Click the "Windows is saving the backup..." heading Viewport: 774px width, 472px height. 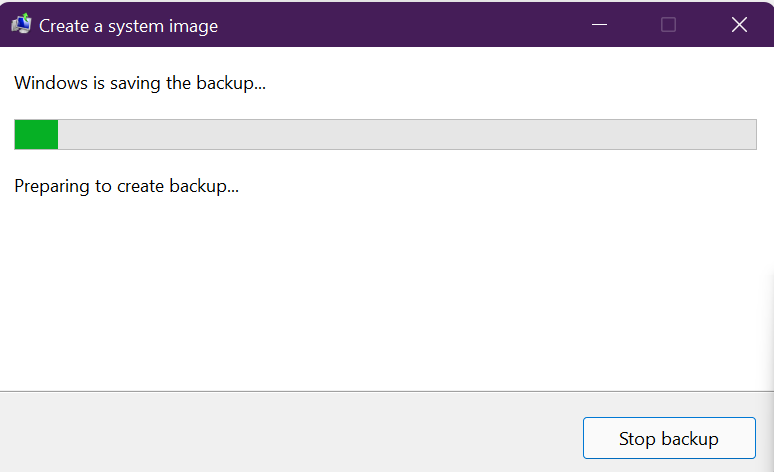140,83
